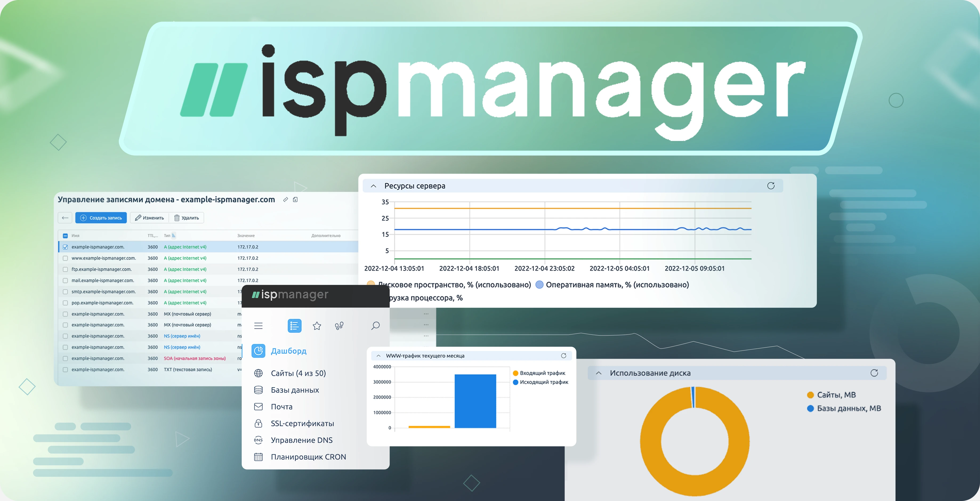
Task: Collapse the Ресурсы сервера panel
Action: click(372, 186)
